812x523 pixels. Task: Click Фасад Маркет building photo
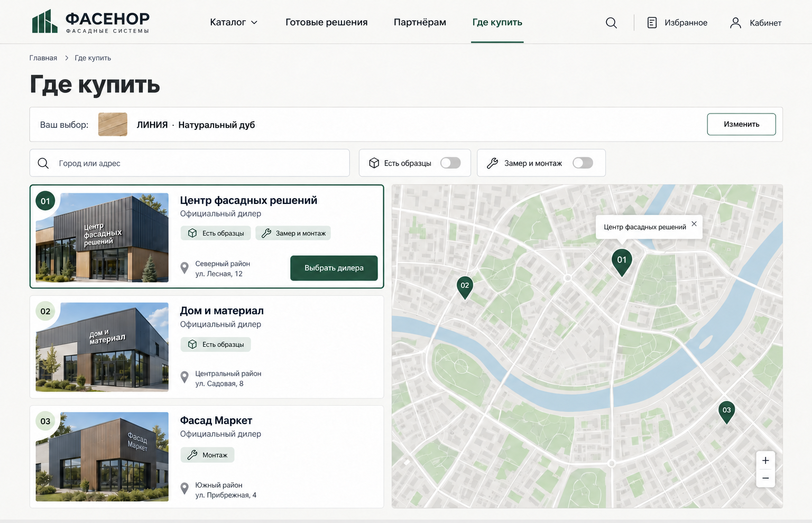[102, 456]
